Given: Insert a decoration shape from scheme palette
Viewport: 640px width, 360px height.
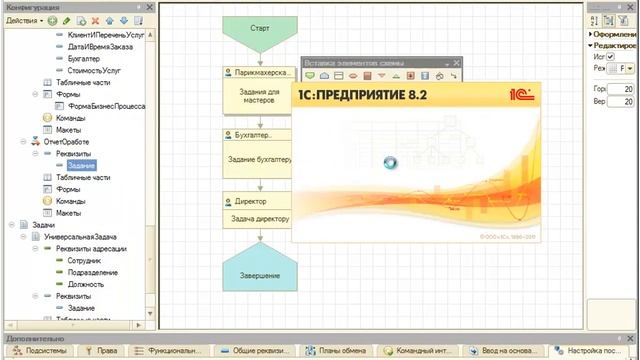Looking at the screenshot, I should 439,76.
